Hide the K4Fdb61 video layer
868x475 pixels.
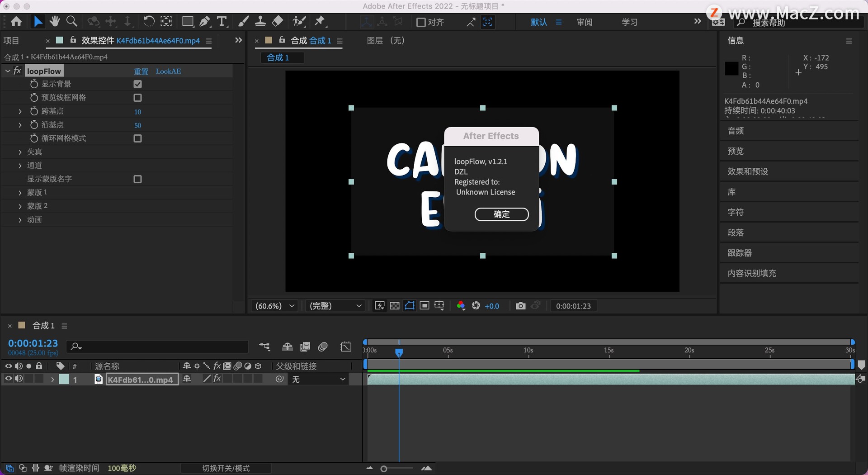point(8,379)
